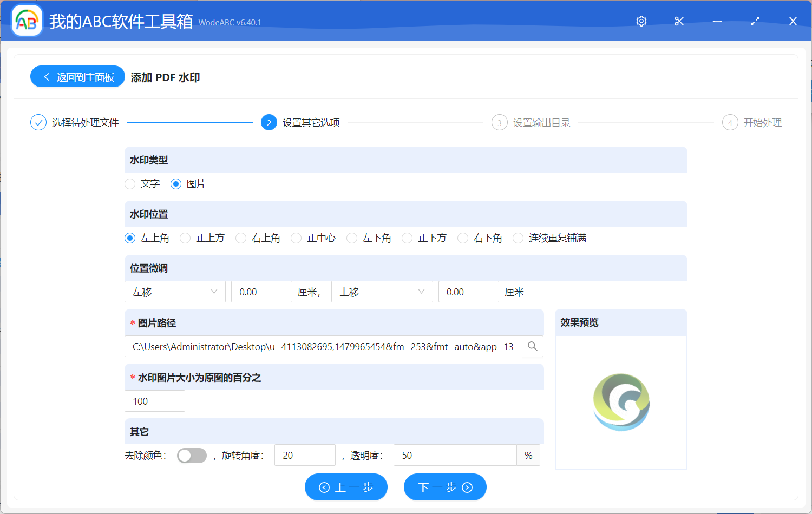812x514 pixels.
Task: Select the 连续重复铺满 position option
Action: pos(518,238)
